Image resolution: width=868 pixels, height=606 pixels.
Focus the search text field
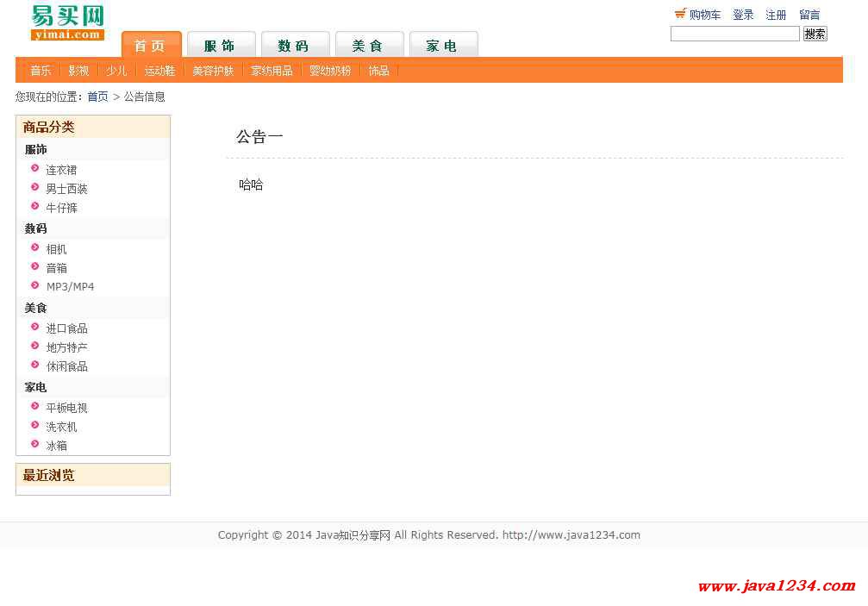click(734, 34)
